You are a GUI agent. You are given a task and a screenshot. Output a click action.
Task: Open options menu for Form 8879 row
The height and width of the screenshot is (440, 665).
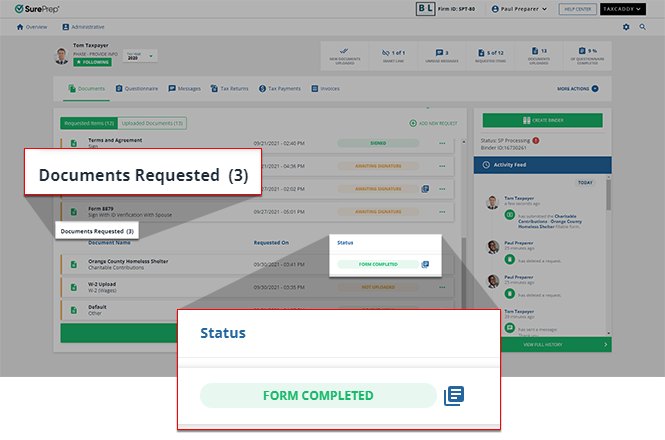[x=442, y=212]
